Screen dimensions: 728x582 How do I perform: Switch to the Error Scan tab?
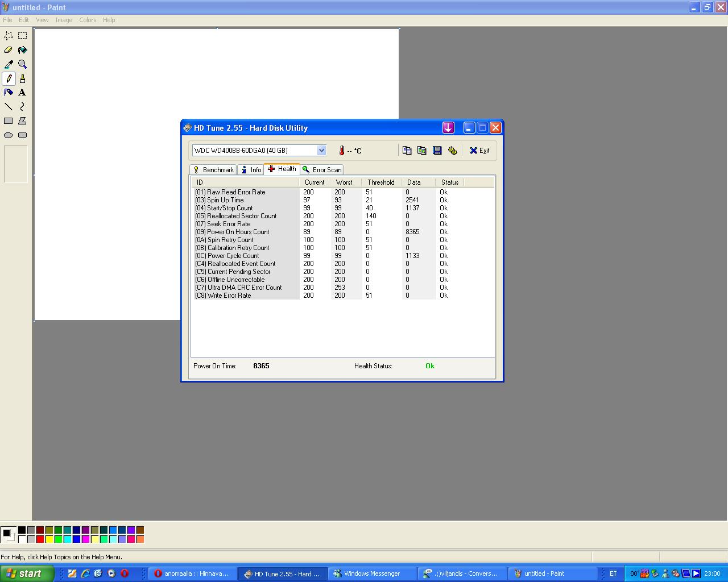coord(322,170)
